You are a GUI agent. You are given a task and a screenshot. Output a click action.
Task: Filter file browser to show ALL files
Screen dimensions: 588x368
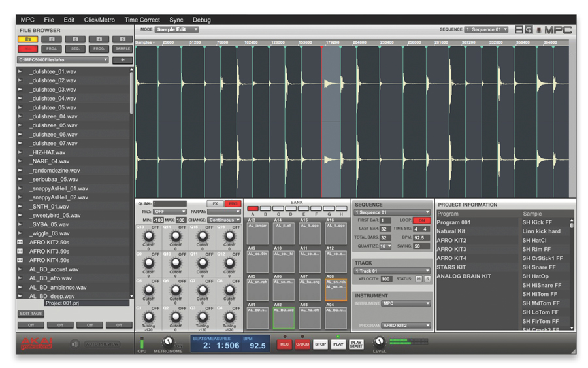tap(27, 49)
